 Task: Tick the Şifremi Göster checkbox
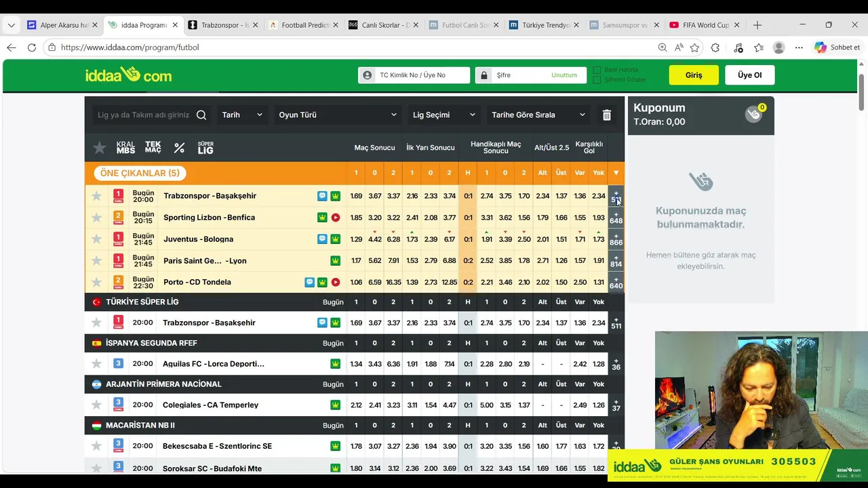coord(597,80)
